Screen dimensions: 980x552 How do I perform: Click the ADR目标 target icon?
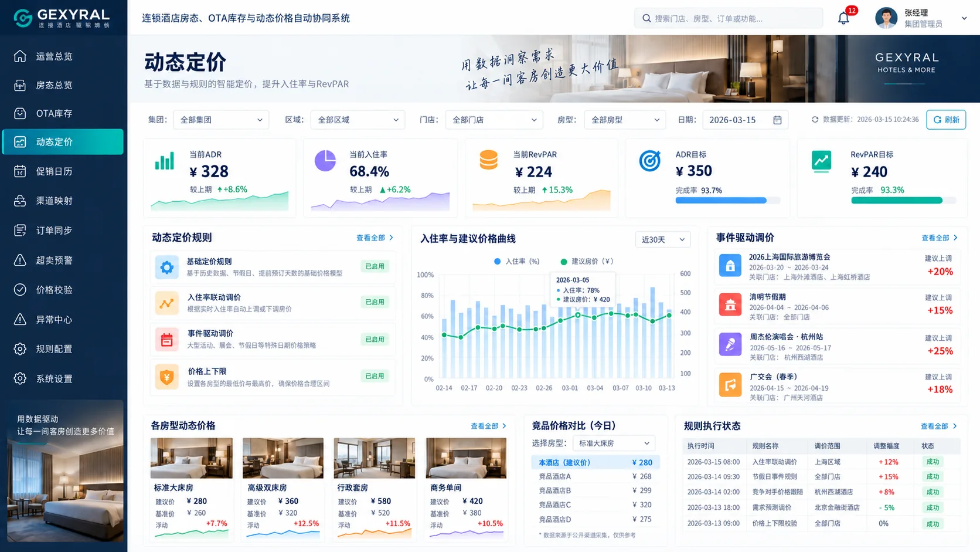pyautogui.click(x=649, y=161)
